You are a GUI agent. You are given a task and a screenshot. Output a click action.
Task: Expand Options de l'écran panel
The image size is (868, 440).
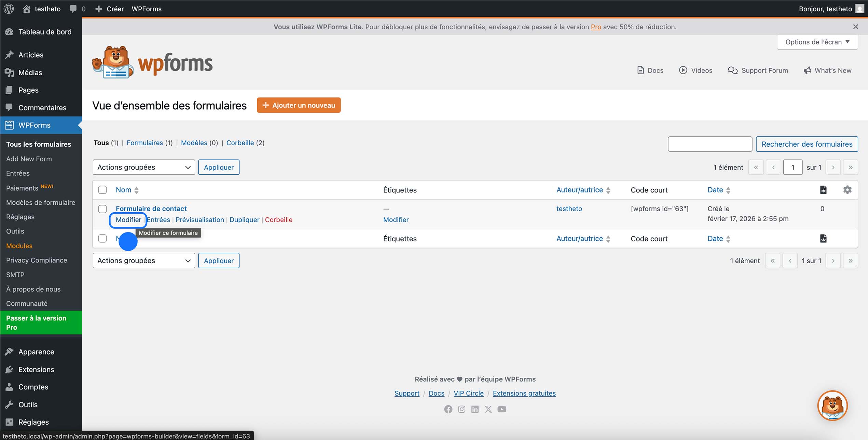(x=817, y=42)
